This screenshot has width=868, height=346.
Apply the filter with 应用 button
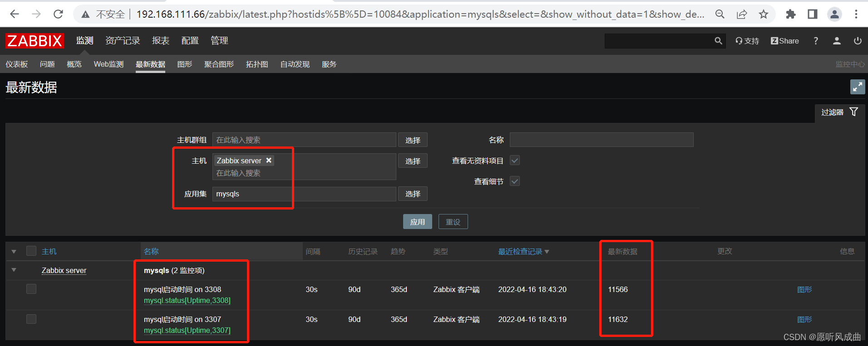click(418, 222)
